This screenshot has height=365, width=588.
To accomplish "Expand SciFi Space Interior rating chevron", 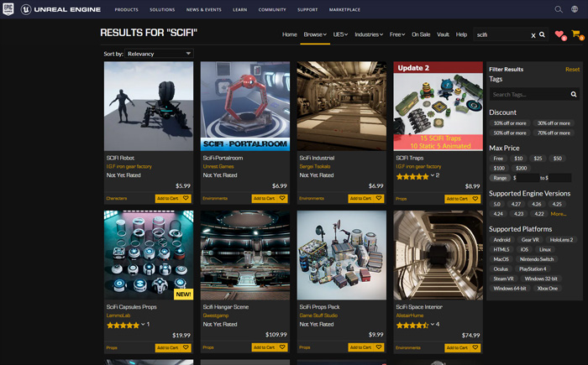I will 433,325.
